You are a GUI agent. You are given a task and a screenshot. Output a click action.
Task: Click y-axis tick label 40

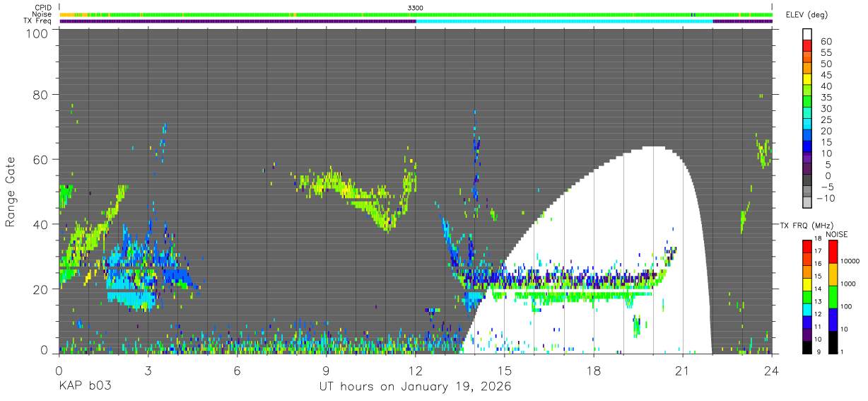click(40, 224)
